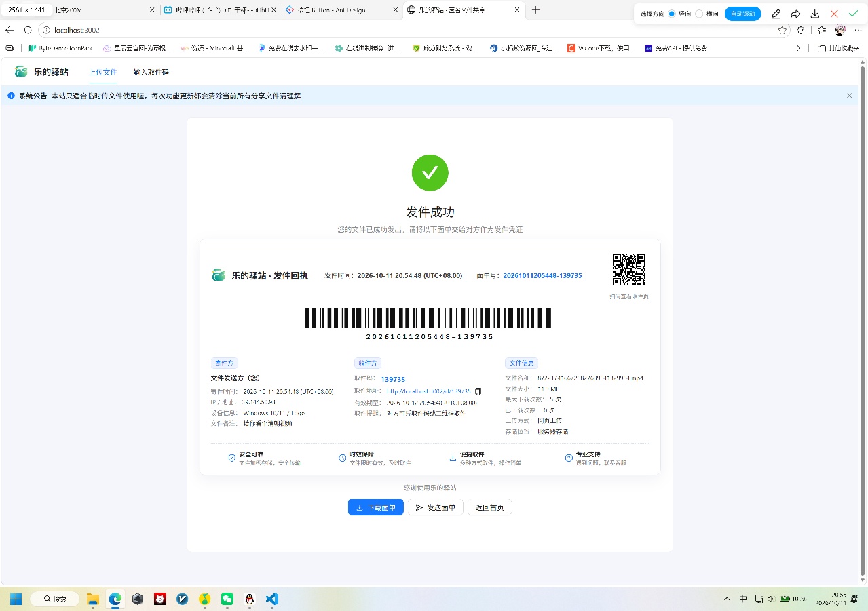
Task: Select the 横向 direction radio button
Action: tap(699, 14)
